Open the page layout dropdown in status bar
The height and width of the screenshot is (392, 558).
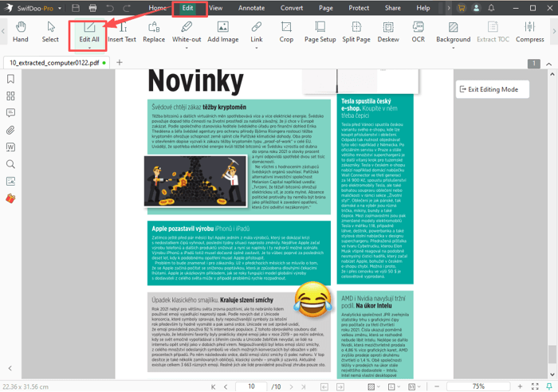(394, 386)
